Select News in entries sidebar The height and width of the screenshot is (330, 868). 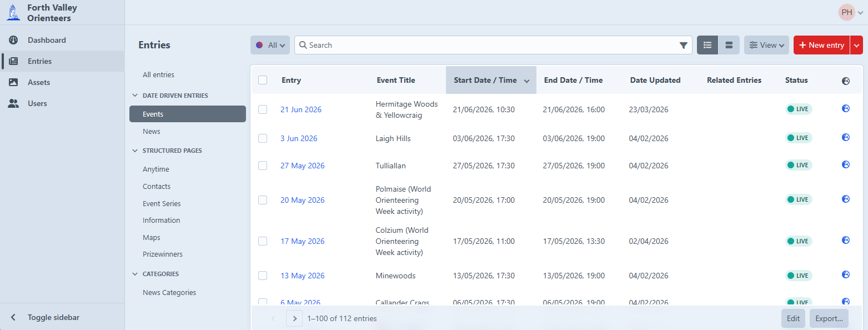tap(152, 132)
